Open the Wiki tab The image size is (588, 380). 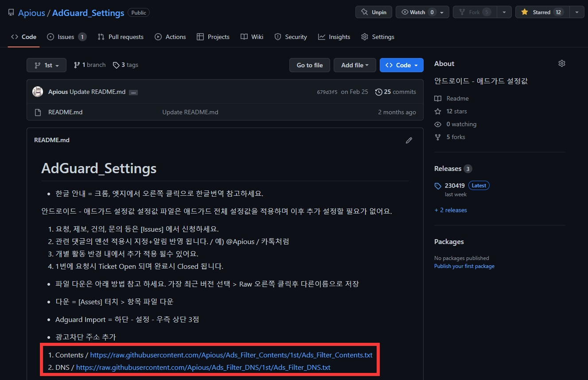[x=252, y=37]
